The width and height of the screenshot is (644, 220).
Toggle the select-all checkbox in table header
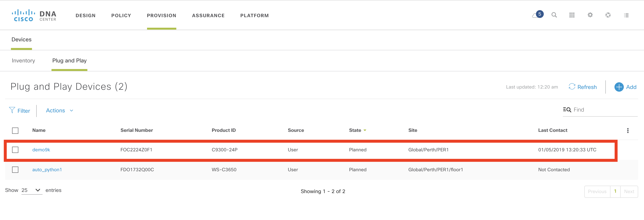point(15,130)
